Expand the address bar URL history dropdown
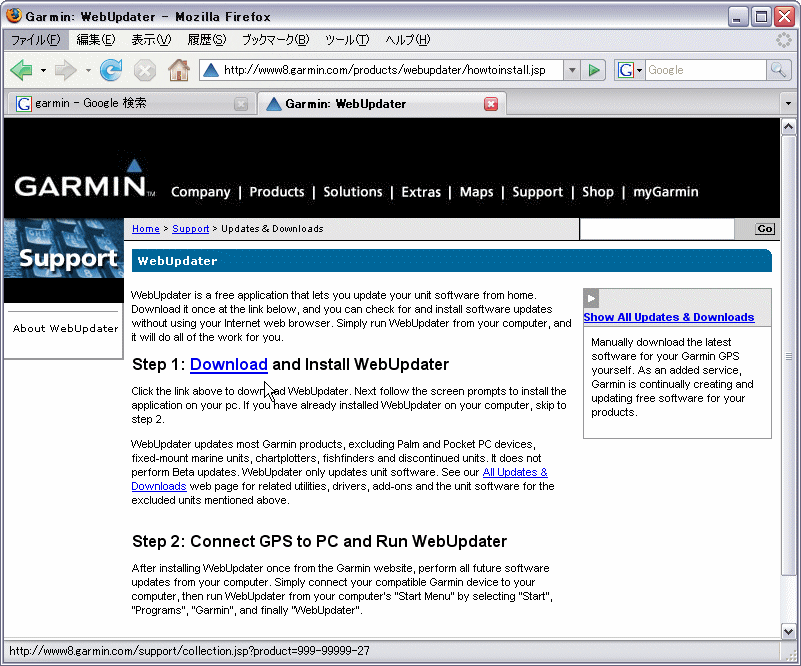 tap(572, 70)
